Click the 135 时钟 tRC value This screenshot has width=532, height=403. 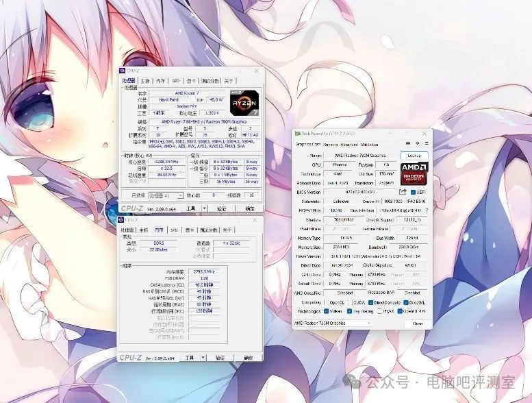204,311
